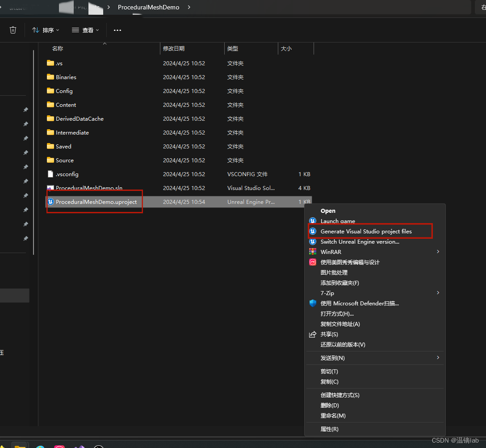Screen dimensions: 486x448
Task: Select the Source folder icon
Action: [50, 160]
